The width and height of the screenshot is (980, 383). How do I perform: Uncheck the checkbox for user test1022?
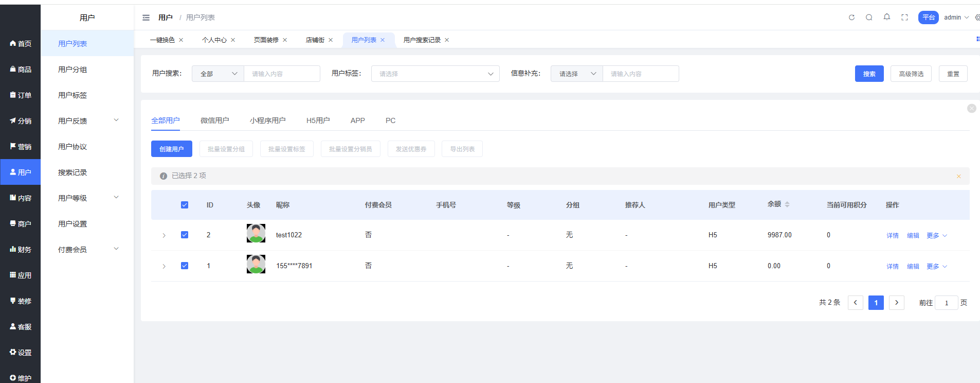click(185, 235)
